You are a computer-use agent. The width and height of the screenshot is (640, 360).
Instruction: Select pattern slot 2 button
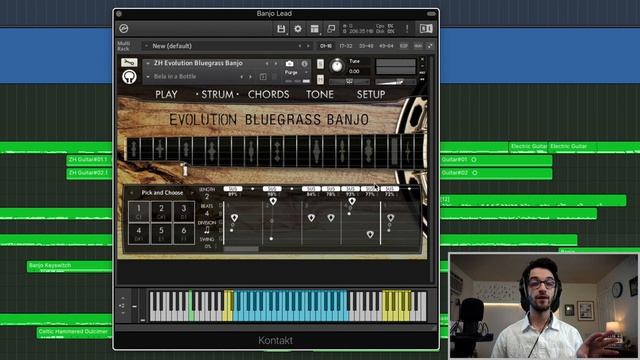point(161,211)
